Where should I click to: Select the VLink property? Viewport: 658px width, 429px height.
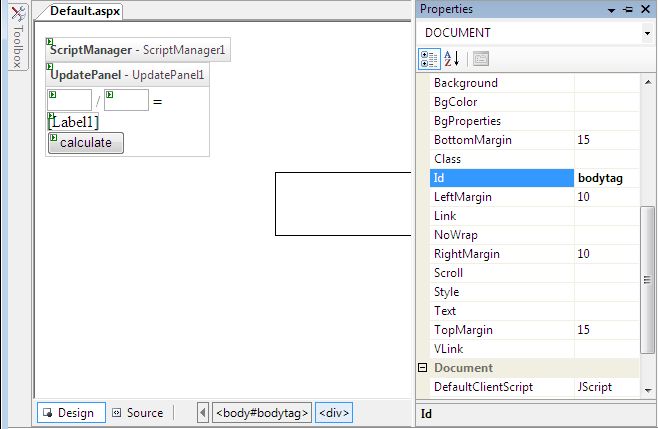502,349
